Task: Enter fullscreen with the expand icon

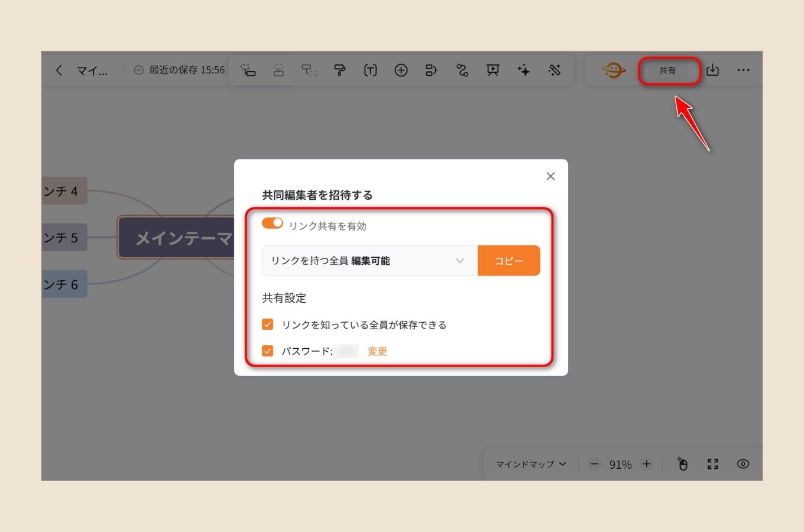Action: tap(713, 464)
